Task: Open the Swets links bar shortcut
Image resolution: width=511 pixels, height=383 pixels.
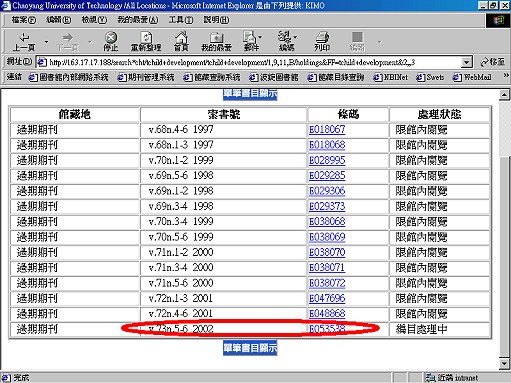Action: (430, 77)
